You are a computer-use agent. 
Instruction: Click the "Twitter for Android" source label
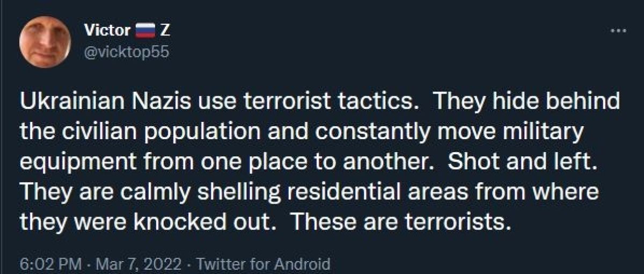point(263,264)
